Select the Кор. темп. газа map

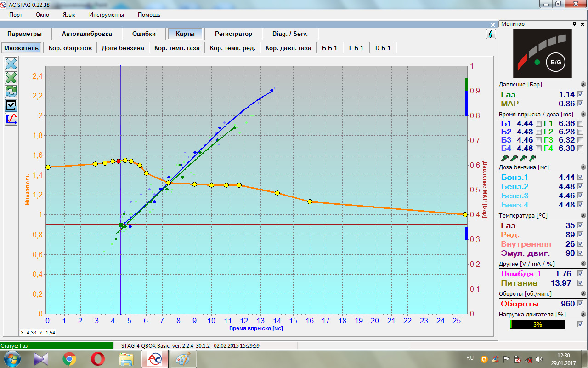coord(177,48)
